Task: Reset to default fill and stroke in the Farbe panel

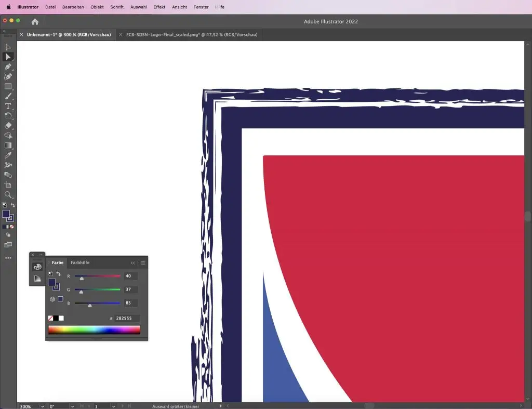Action: click(50, 273)
